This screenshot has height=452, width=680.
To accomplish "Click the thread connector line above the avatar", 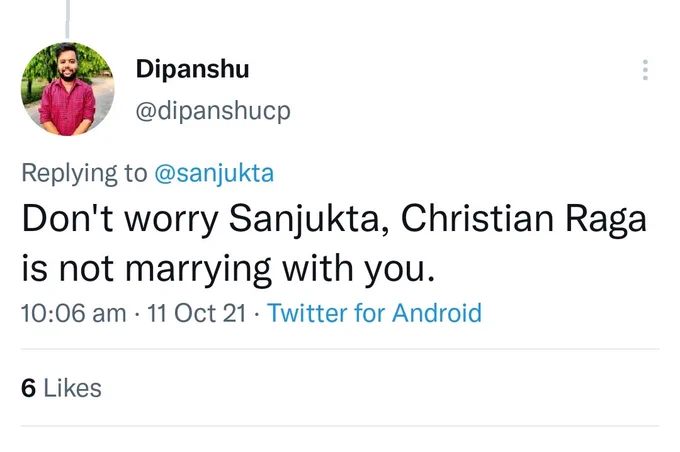I will [67, 19].
